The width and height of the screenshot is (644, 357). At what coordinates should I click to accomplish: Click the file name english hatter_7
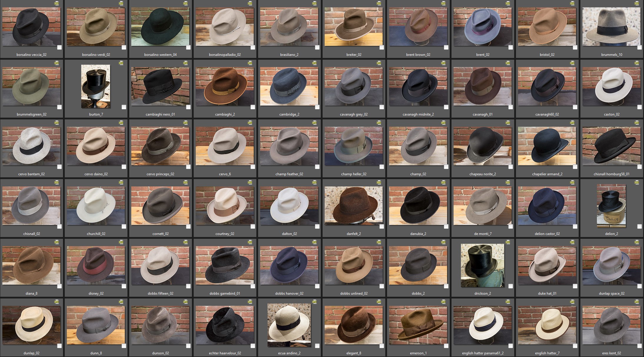[547, 353]
